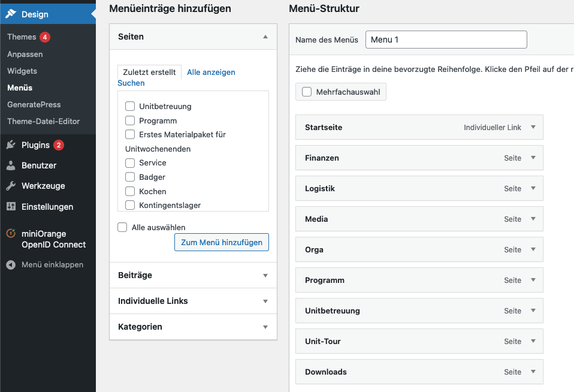Click the Suchen link
Screen dimensions: 574x392
tap(131, 83)
